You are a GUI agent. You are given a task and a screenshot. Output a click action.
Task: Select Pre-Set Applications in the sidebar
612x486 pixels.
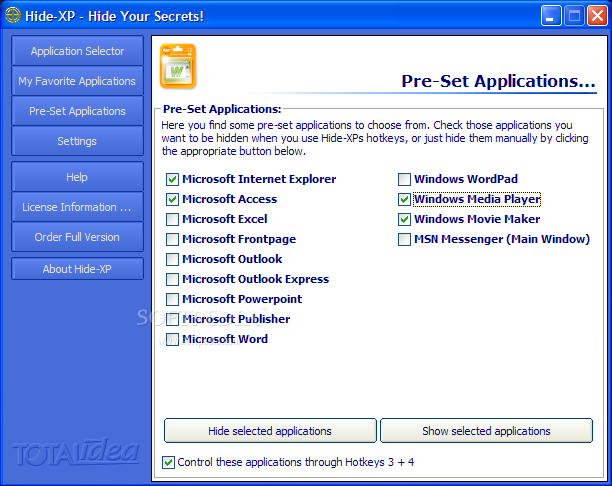(77, 111)
